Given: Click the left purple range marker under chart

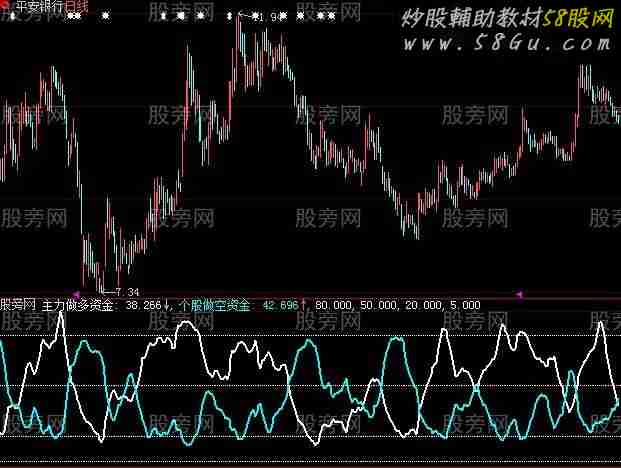Looking at the screenshot, I should [76, 295].
